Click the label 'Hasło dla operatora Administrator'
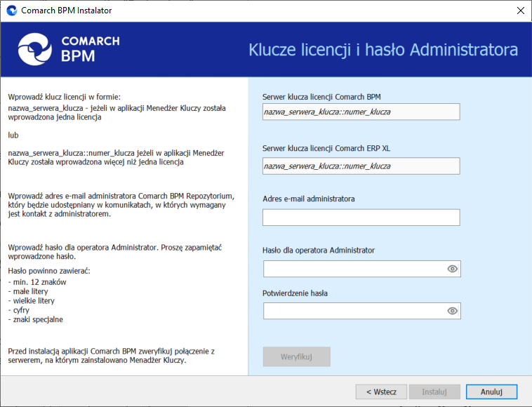532x407 pixels. click(319, 251)
